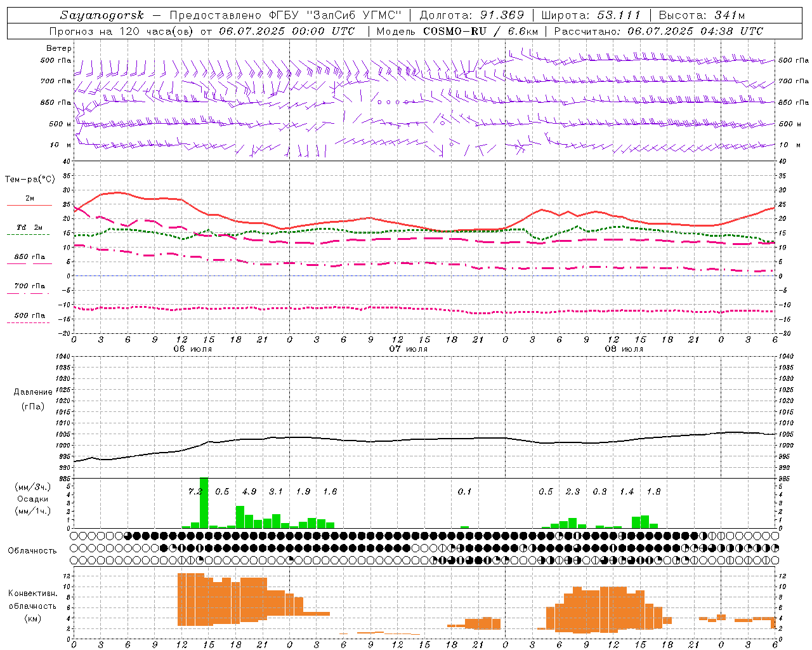Image resolution: width=812 pixels, height=650 pixels.
Task: Click the tallest green precipitation bar
Action: 204,503
